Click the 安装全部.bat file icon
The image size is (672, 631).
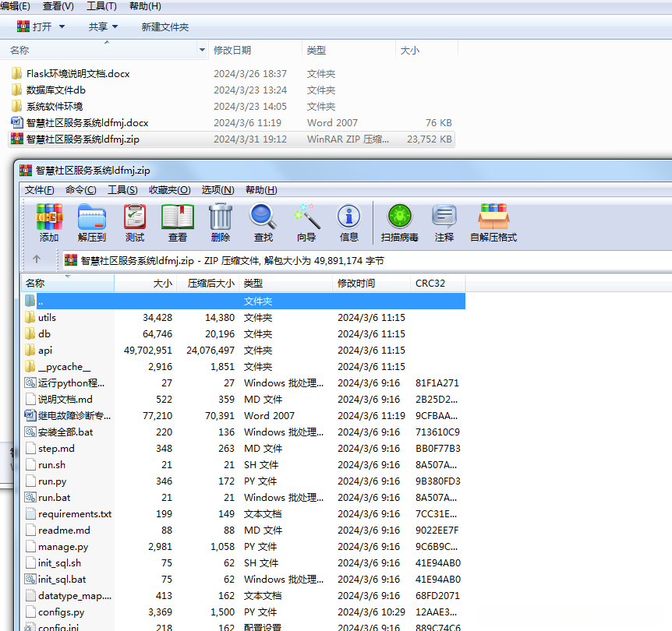tap(30, 432)
